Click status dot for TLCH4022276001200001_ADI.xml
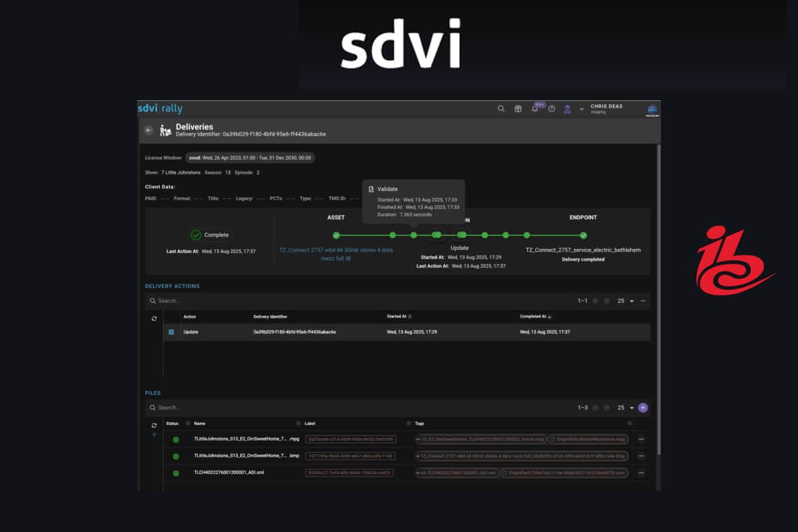The image size is (798, 532). pos(175,473)
